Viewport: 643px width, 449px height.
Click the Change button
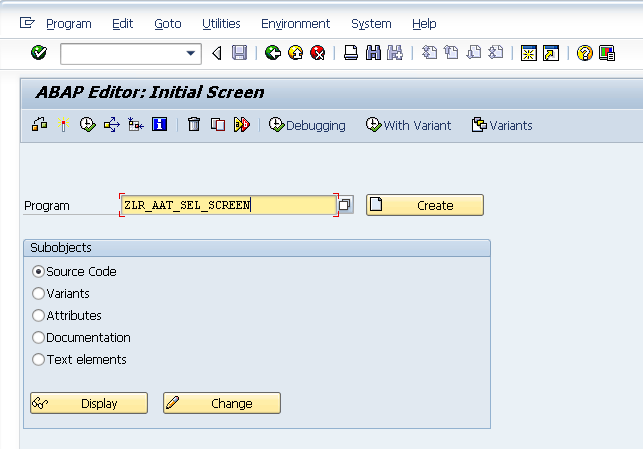coord(222,403)
